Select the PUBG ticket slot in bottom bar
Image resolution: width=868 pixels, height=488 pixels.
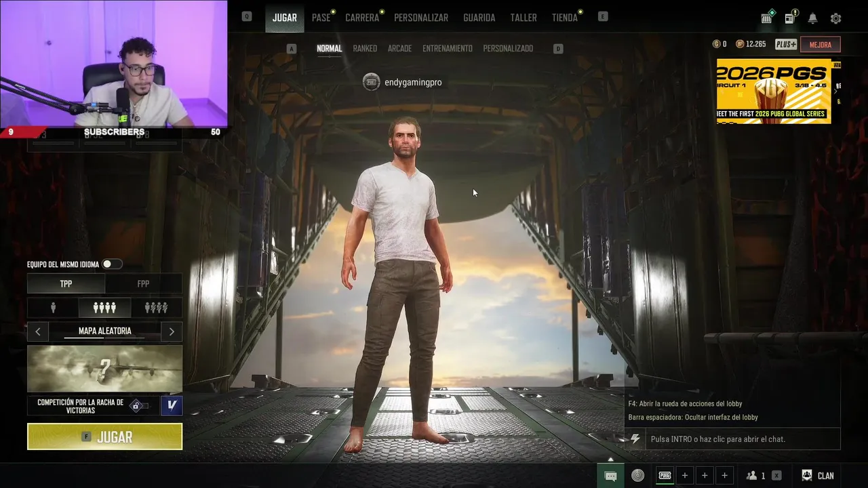tap(665, 476)
